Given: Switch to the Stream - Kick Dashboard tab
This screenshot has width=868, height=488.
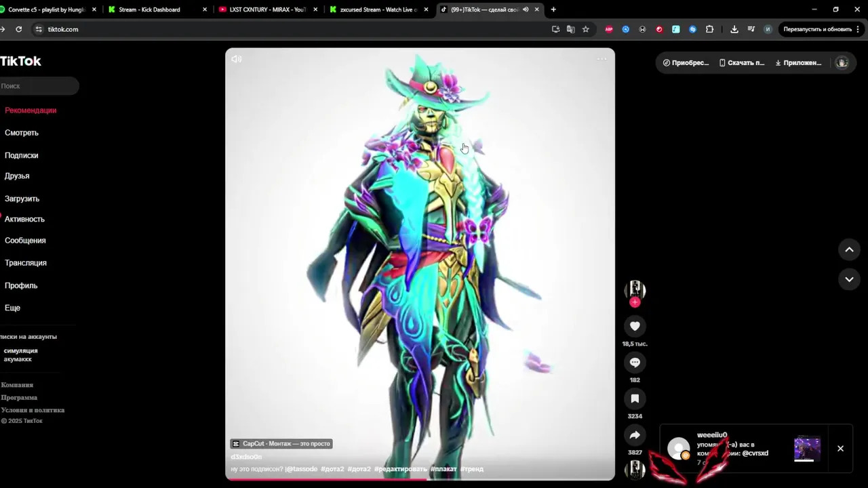Looking at the screenshot, I should tap(157, 9).
